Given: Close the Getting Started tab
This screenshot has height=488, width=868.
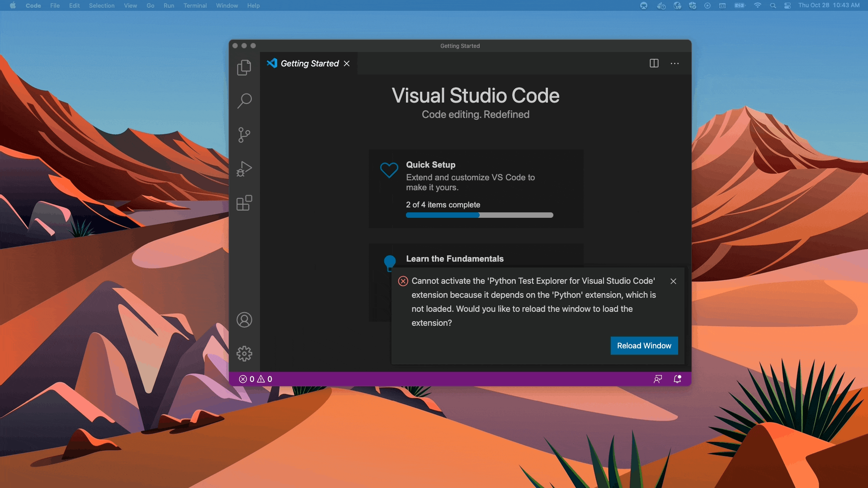Looking at the screenshot, I should click(x=347, y=64).
